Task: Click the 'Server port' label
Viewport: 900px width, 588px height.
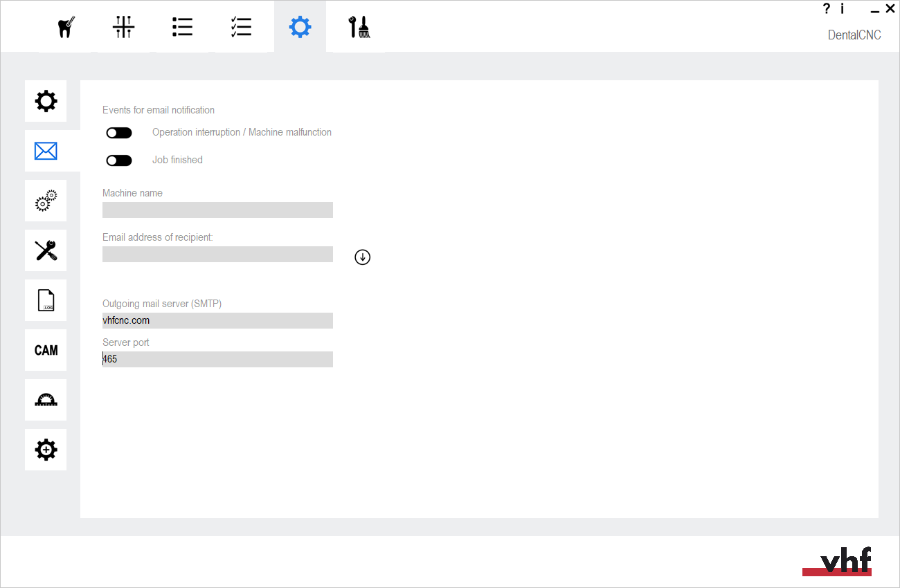Action: 126,342
